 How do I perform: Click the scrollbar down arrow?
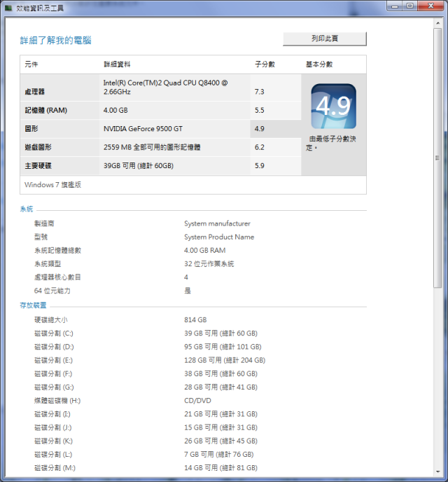pos(438,471)
